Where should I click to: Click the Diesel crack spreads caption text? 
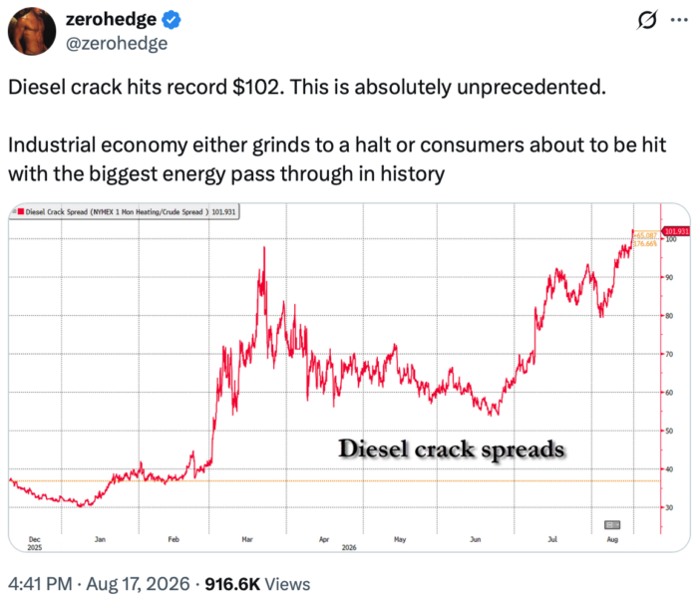click(452, 448)
